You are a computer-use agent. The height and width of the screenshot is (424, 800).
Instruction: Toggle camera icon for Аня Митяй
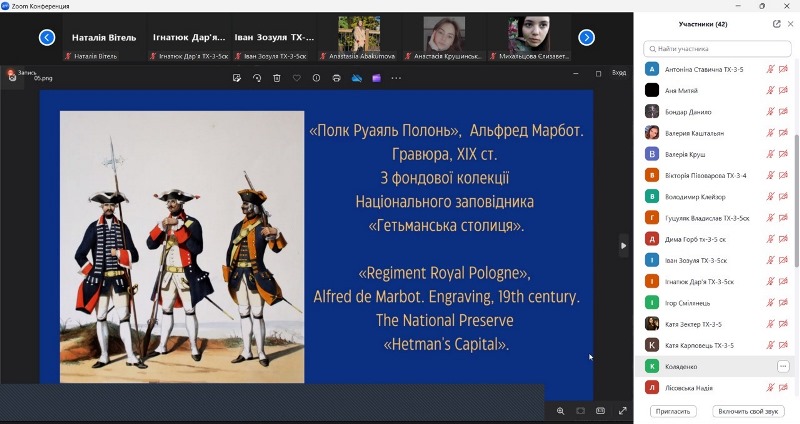(785, 90)
